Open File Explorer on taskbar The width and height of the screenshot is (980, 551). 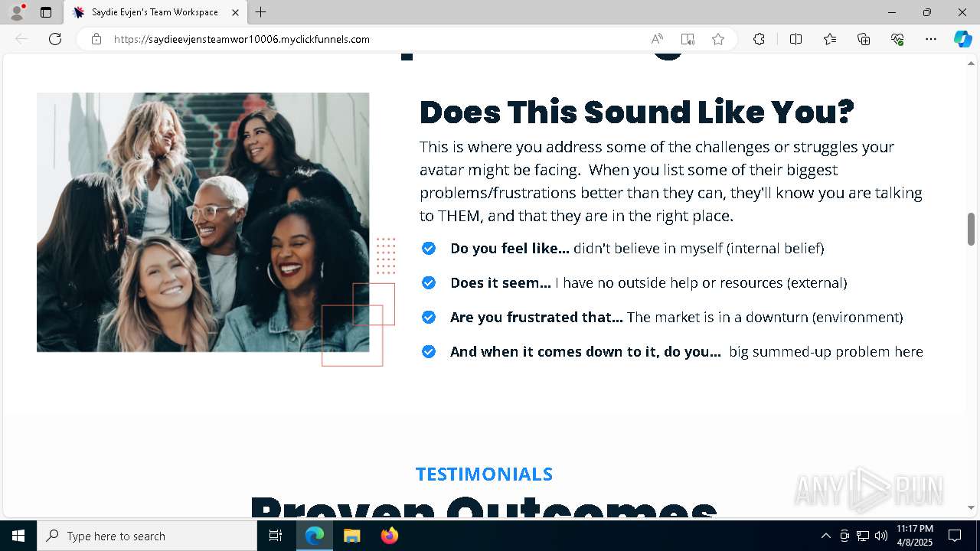pos(351,536)
